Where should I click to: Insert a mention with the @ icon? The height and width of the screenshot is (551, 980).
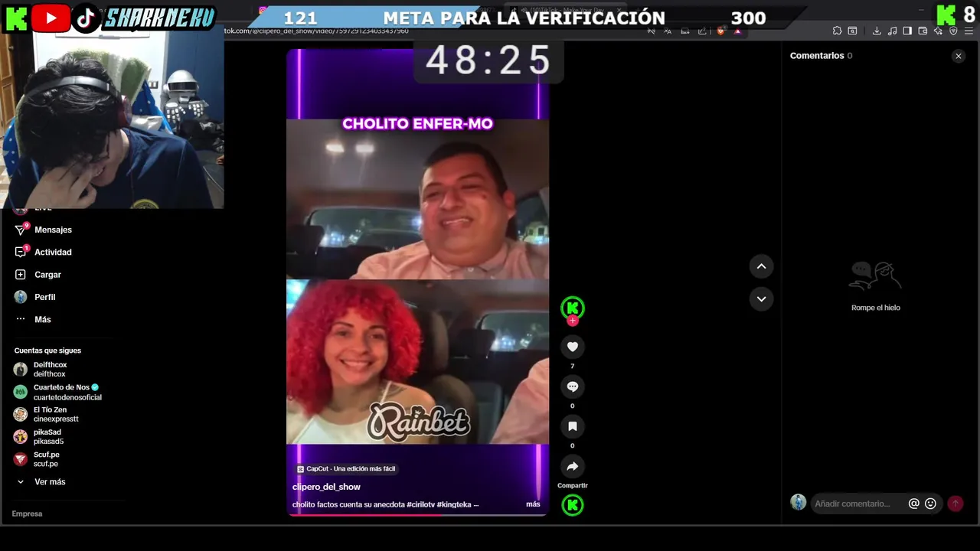[913, 504]
